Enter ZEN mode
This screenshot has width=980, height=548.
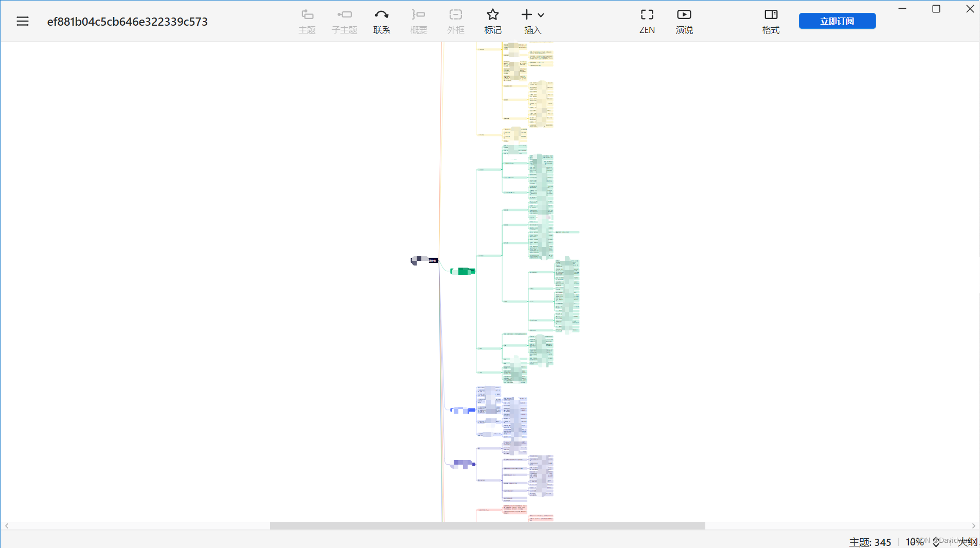(647, 22)
